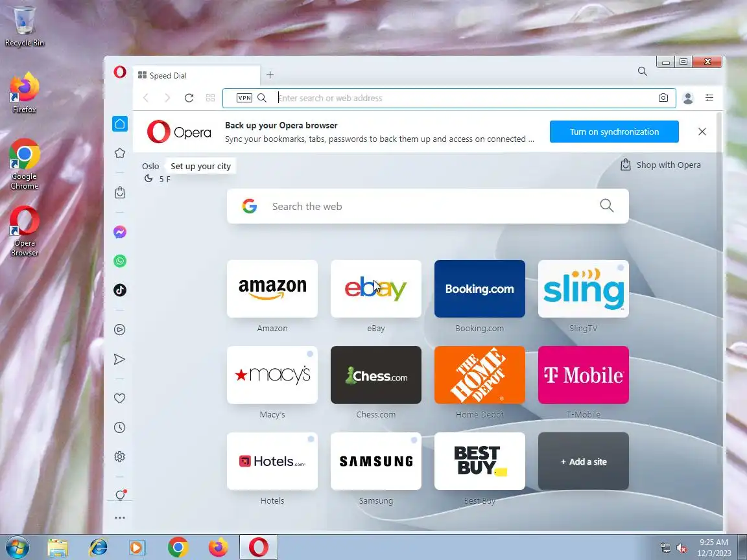747x560 pixels.
Task: Toggle the VPN badge in address bar
Action: click(244, 98)
